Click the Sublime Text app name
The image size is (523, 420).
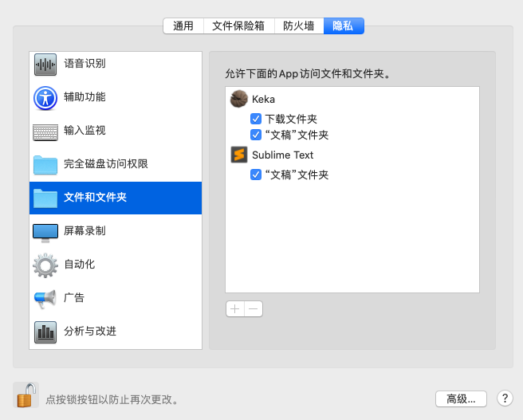[x=283, y=155]
